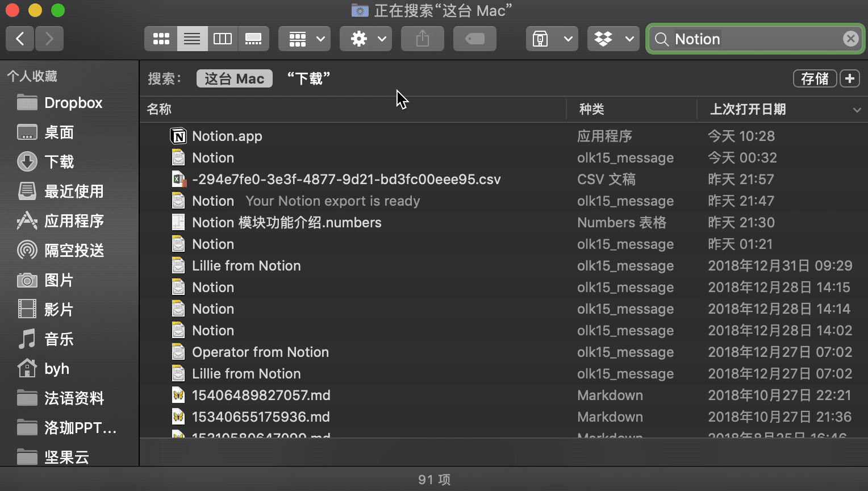Switch to column view mode

pyautogui.click(x=222, y=39)
